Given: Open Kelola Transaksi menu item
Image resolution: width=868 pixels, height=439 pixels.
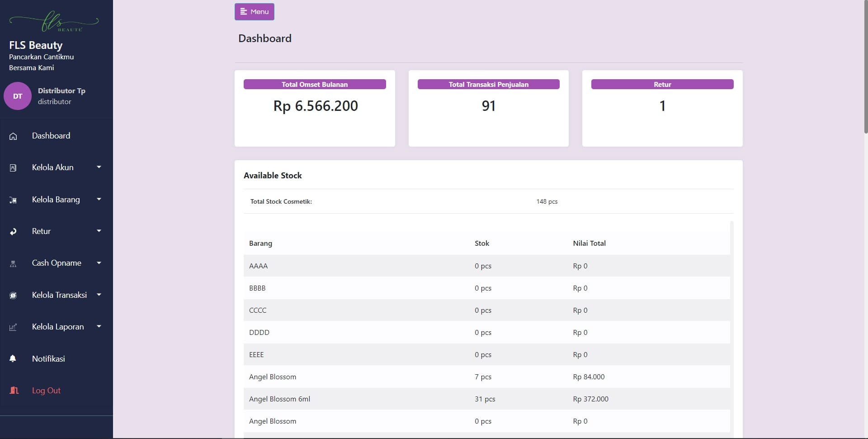Looking at the screenshot, I should (59, 295).
